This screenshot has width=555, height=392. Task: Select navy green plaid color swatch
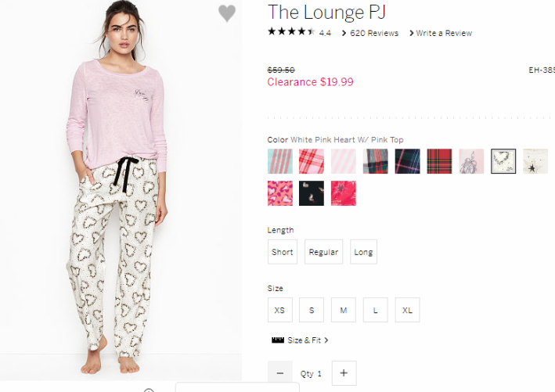click(x=407, y=161)
